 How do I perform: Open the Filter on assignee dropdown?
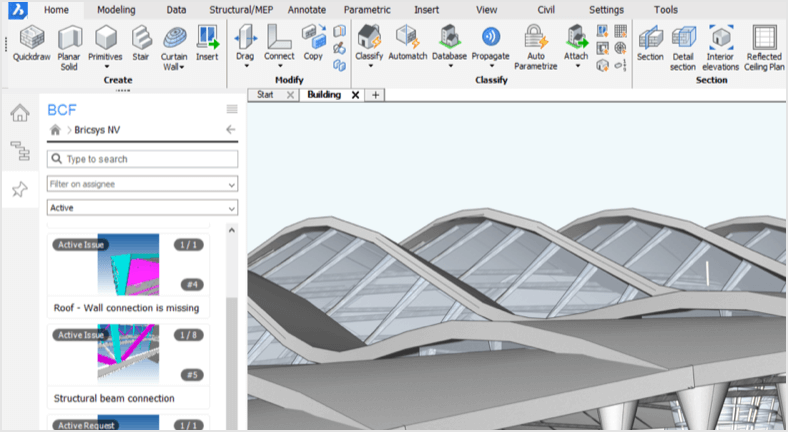(x=142, y=184)
